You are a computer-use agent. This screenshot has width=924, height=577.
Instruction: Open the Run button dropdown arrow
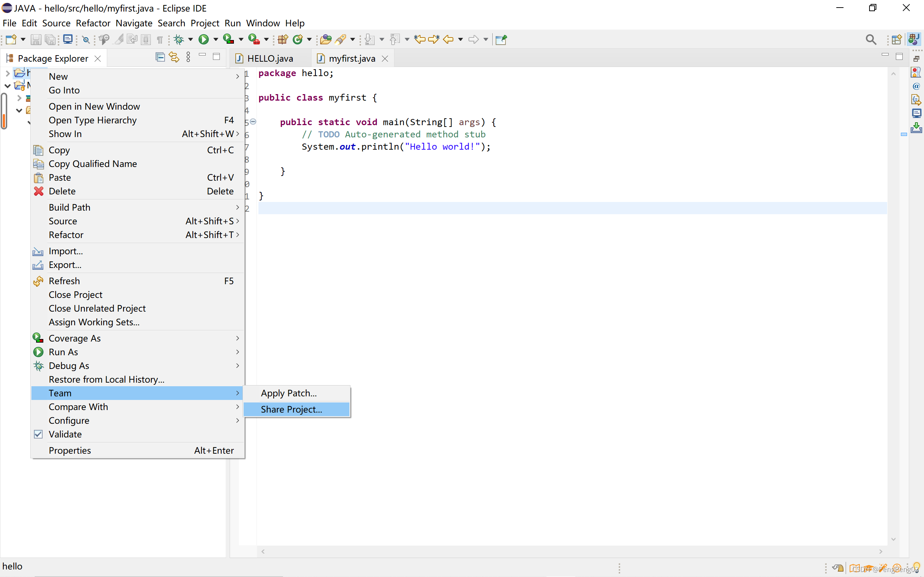point(216,39)
